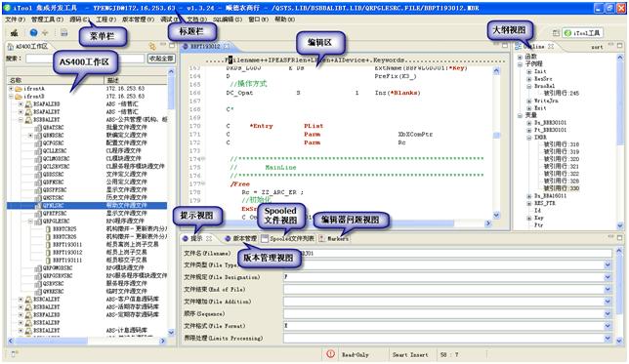Screen dimensions: 629x364
Task: Click the 收起全部 collapse all button
Action: [x=161, y=59]
